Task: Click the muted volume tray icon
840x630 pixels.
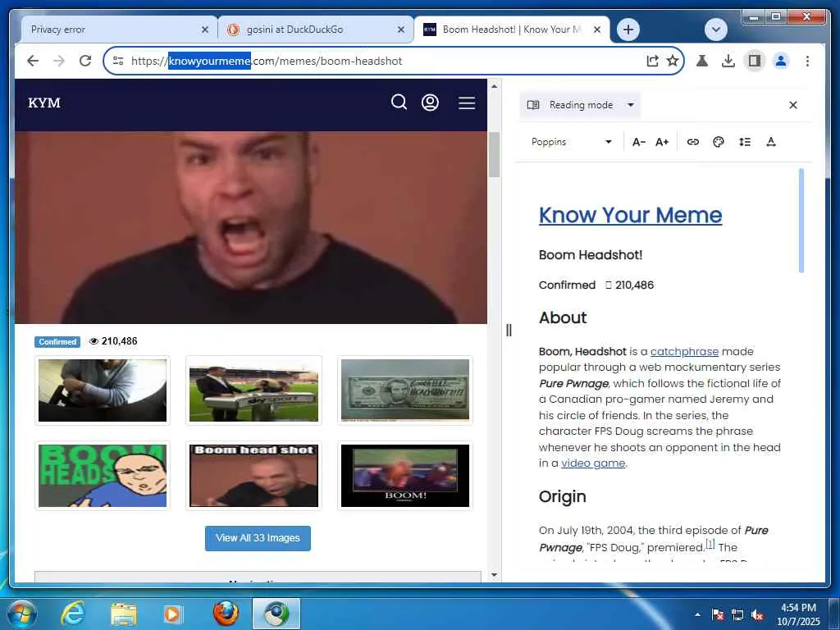Action: pyautogui.click(x=757, y=615)
